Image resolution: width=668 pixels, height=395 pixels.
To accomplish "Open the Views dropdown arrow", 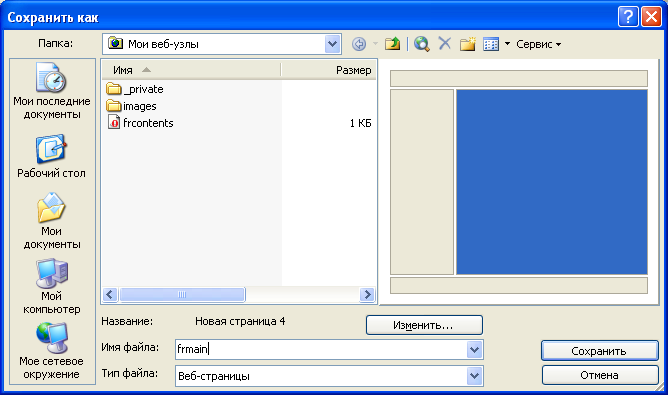I will pyautogui.click(x=507, y=44).
